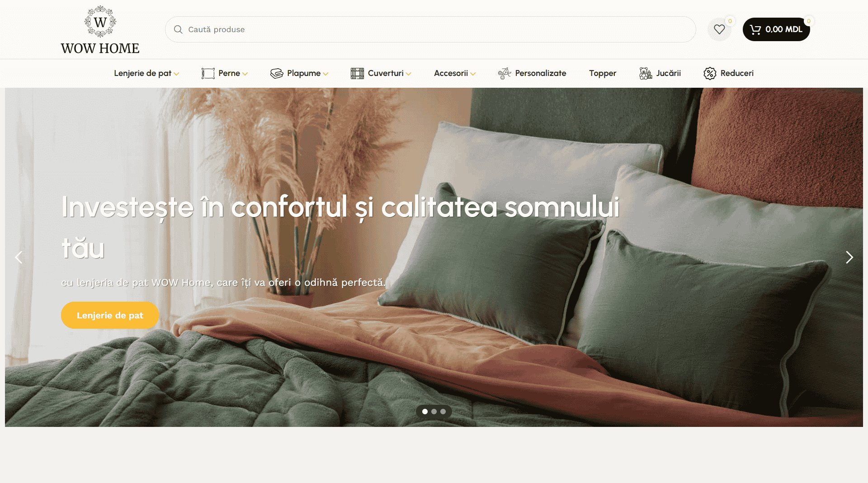Click the WOW HOME logo
Screen dimensions: 868x483
point(100,30)
